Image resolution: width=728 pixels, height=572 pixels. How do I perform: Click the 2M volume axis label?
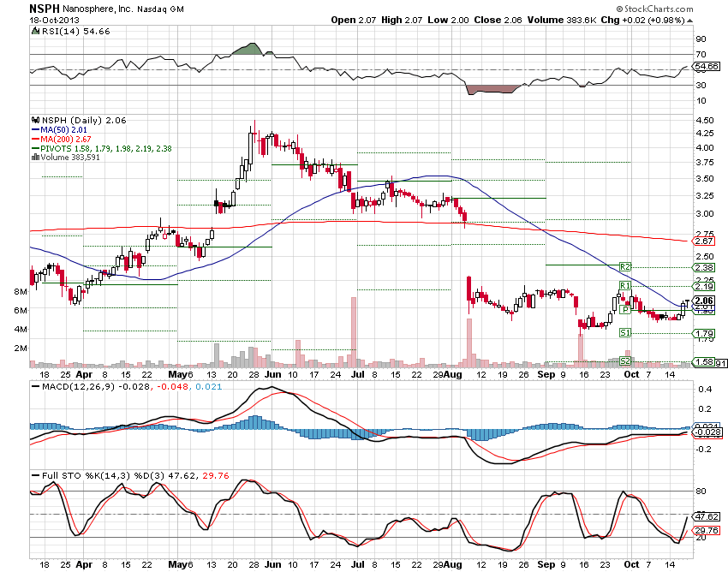pyautogui.click(x=21, y=349)
